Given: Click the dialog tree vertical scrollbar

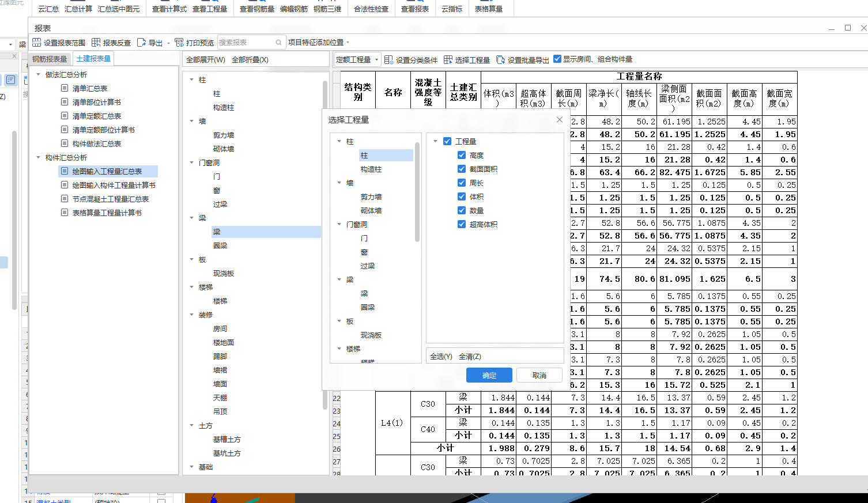Looking at the screenshot, I should (x=417, y=192).
